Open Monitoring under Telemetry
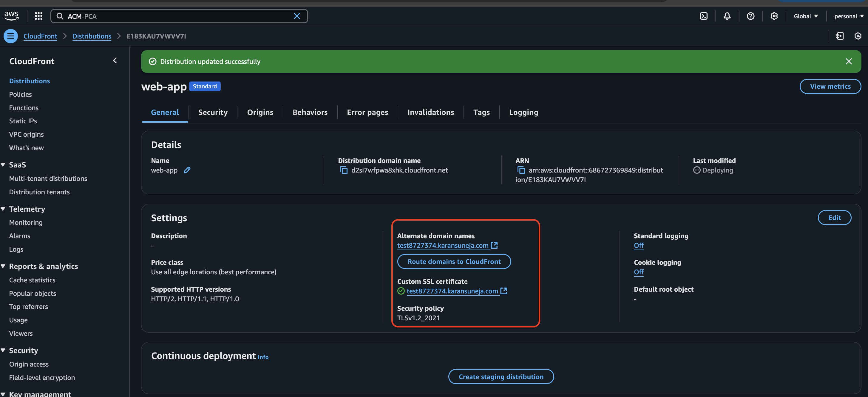Viewport: 868px width, 397px height. click(26, 222)
